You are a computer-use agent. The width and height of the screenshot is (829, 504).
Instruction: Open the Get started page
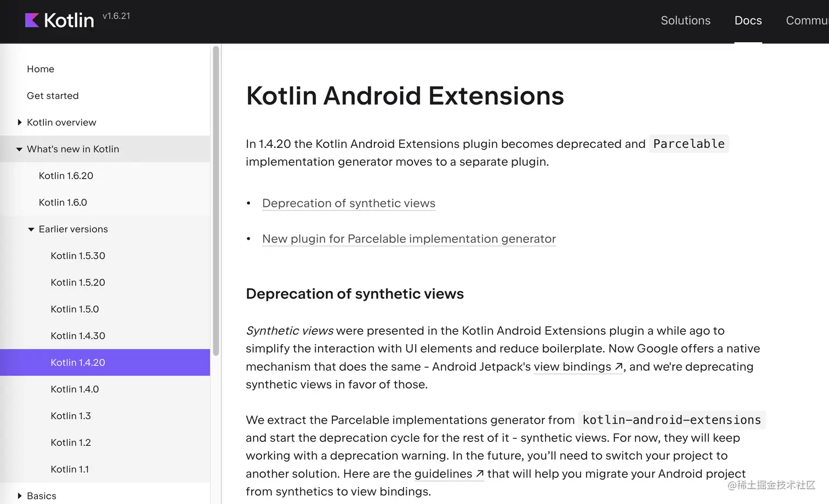click(53, 96)
